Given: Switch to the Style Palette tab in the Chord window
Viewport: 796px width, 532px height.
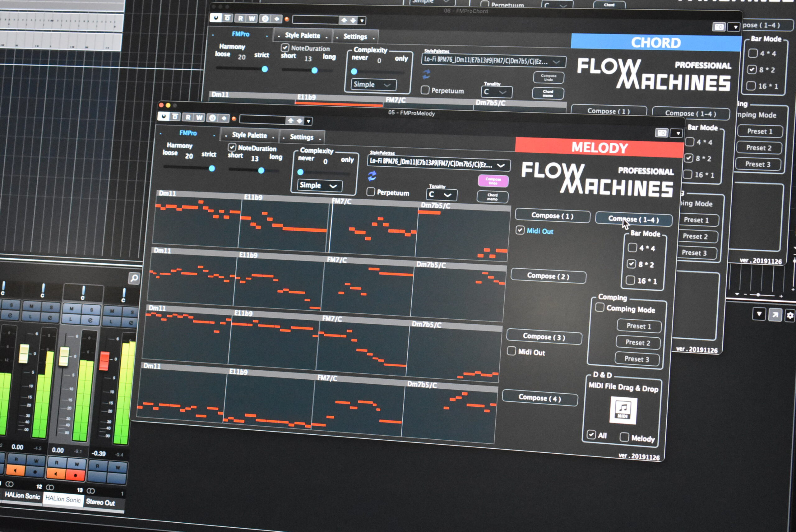Looking at the screenshot, I should point(302,35).
